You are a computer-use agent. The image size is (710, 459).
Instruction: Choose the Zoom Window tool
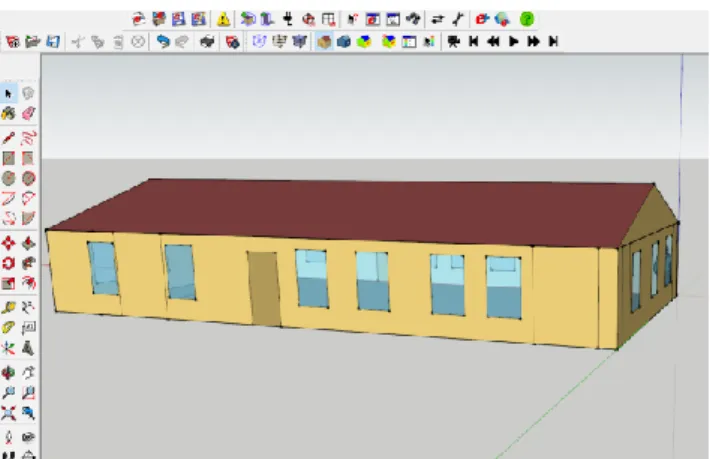tap(28, 392)
